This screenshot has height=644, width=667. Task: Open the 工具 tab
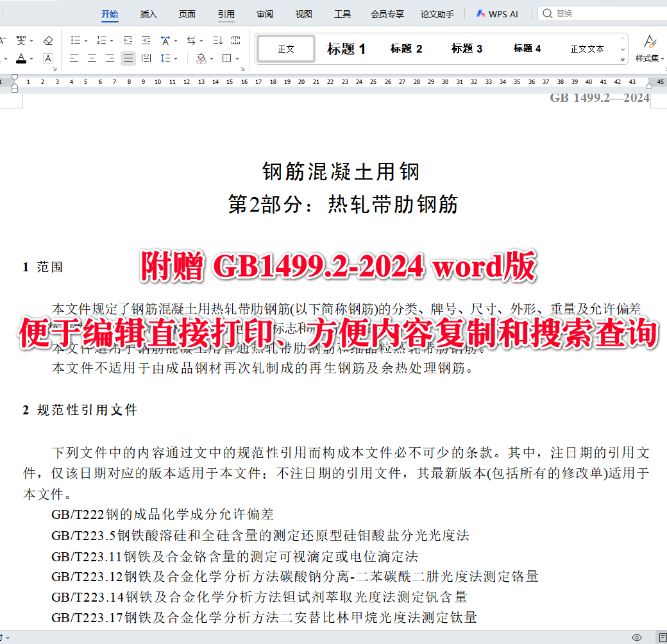point(342,14)
